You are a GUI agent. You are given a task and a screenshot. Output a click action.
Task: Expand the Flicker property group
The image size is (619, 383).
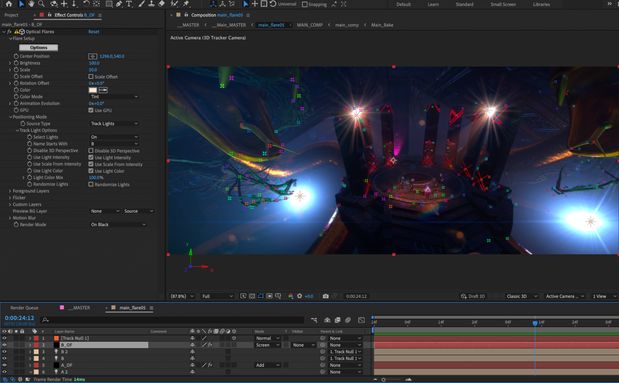point(10,198)
